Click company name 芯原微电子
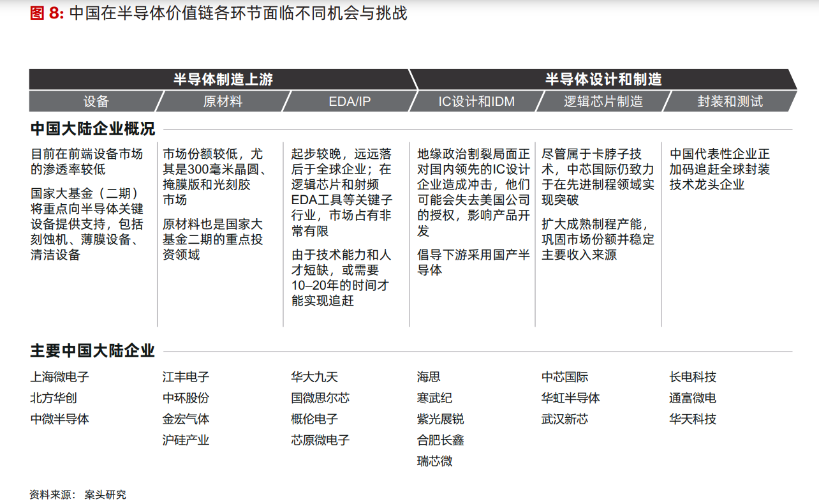 [x=321, y=440]
